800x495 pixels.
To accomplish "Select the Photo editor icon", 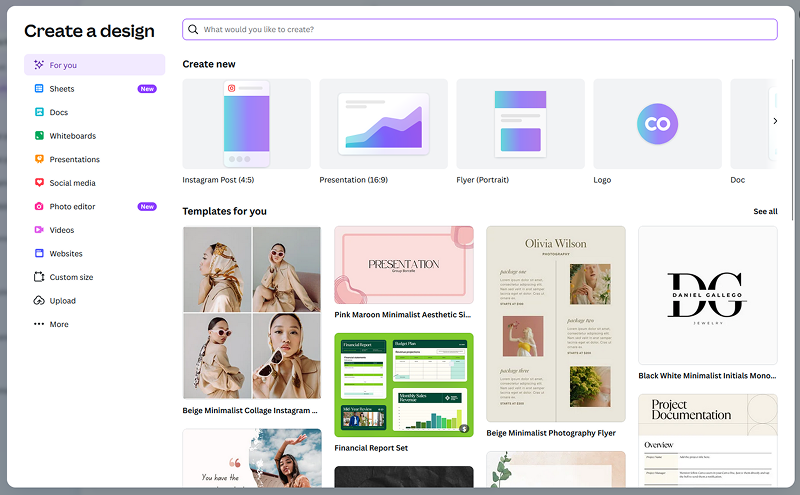I will (39, 206).
